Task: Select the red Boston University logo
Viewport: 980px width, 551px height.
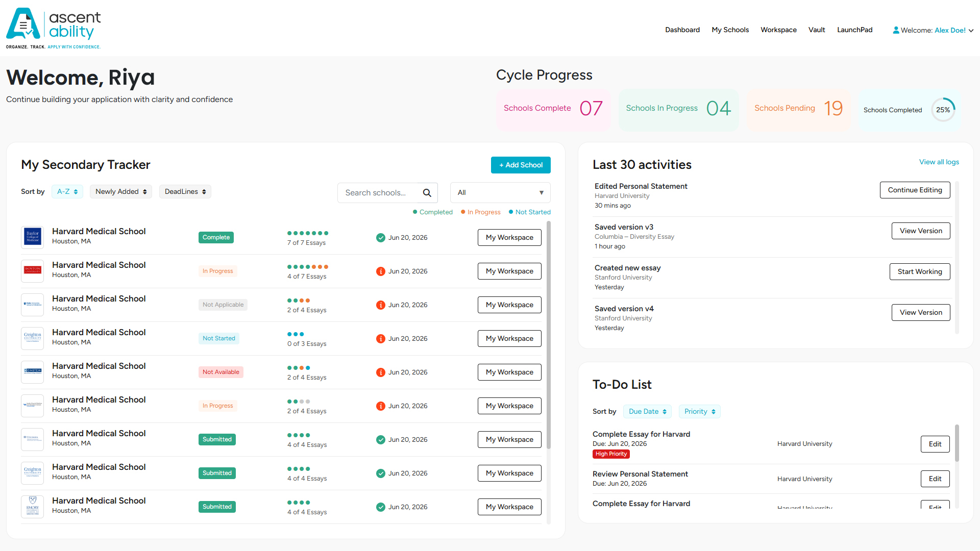Action: [x=33, y=271]
